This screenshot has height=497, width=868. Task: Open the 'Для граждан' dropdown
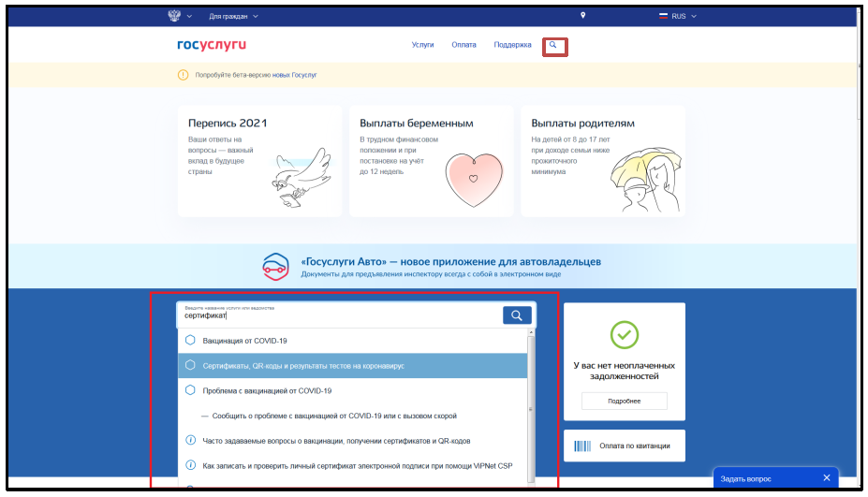click(233, 17)
